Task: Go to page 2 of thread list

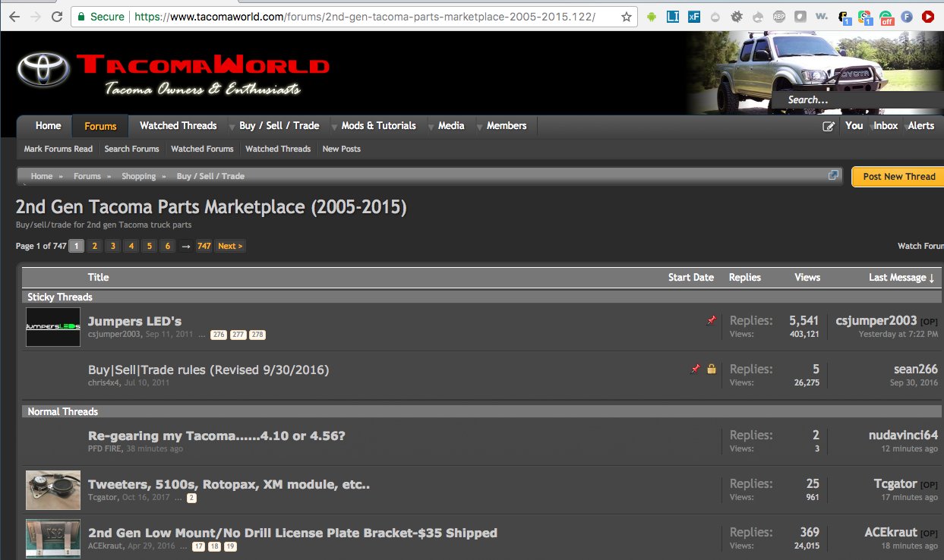Action: pyautogui.click(x=94, y=246)
